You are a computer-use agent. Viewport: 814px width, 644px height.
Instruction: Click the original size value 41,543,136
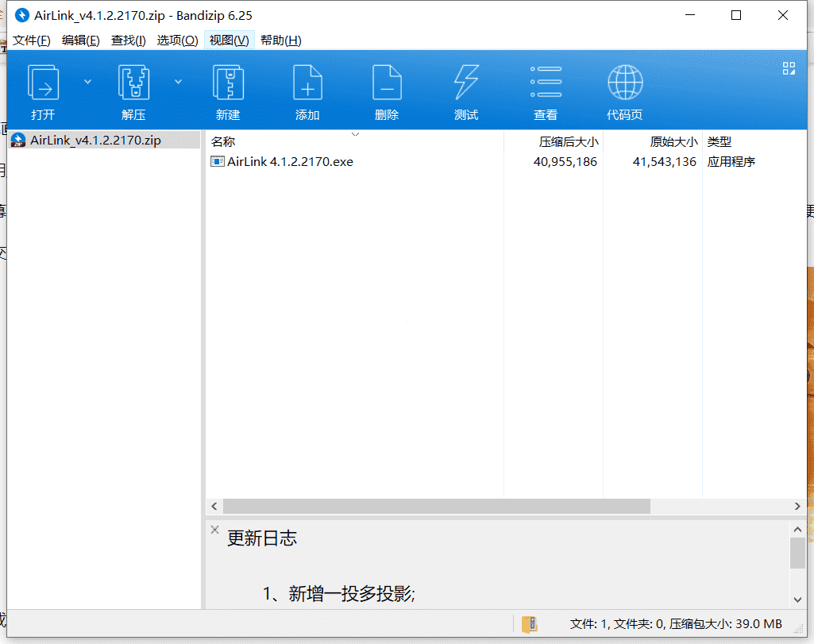664,162
